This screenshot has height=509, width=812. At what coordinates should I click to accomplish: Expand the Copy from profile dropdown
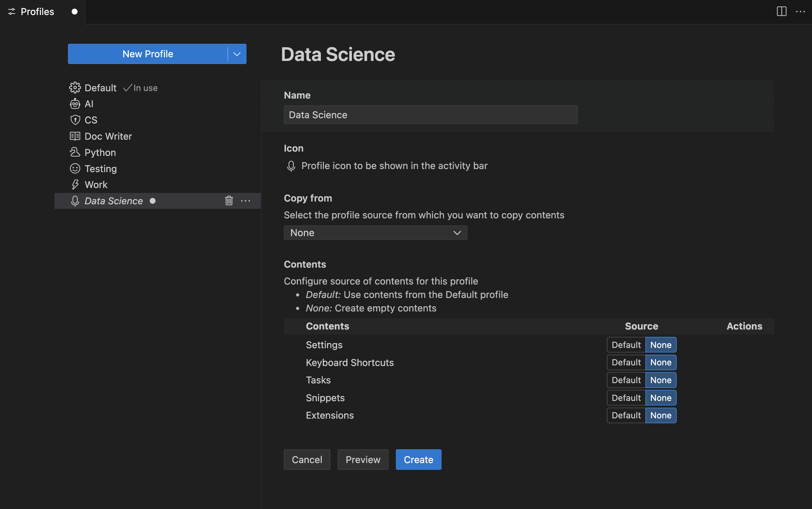coord(375,232)
